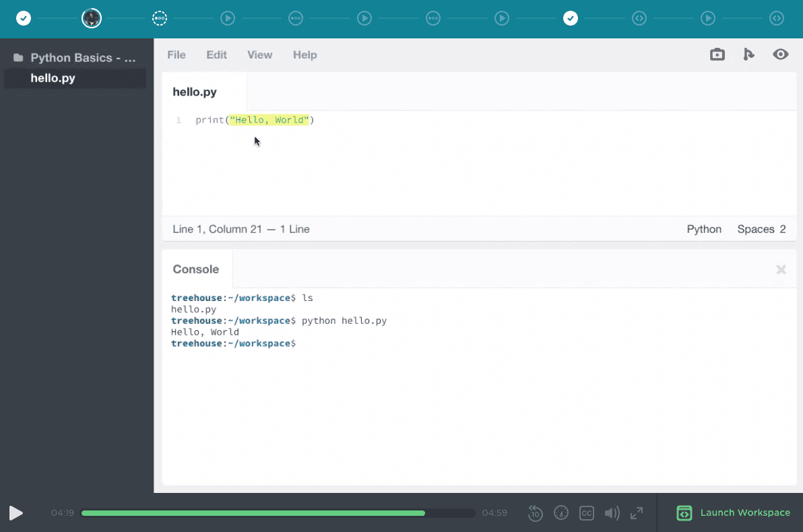Rewind video by 10 seconds
This screenshot has height=532, width=803.
point(535,513)
